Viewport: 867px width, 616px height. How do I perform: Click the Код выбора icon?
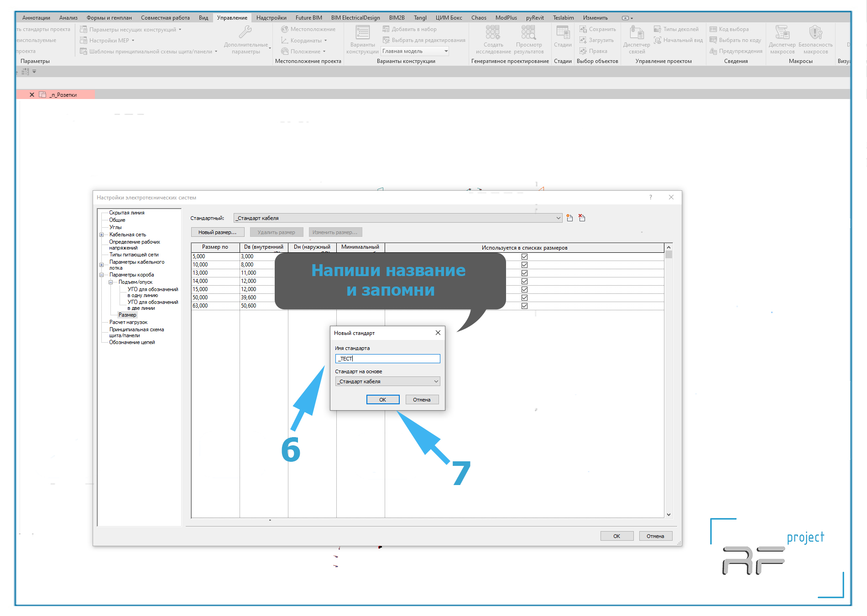coord(713,29)
